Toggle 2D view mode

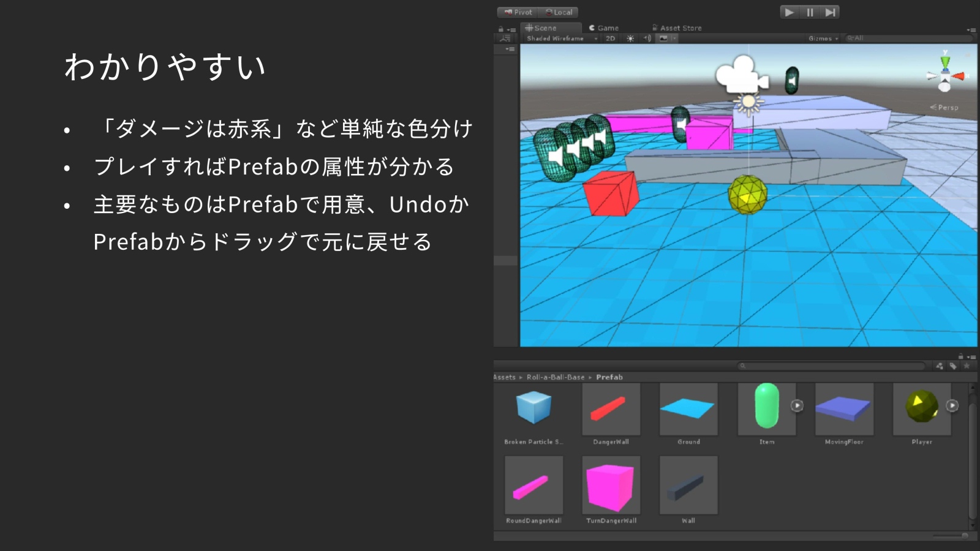pyautogui.click(x=610, y=39)
